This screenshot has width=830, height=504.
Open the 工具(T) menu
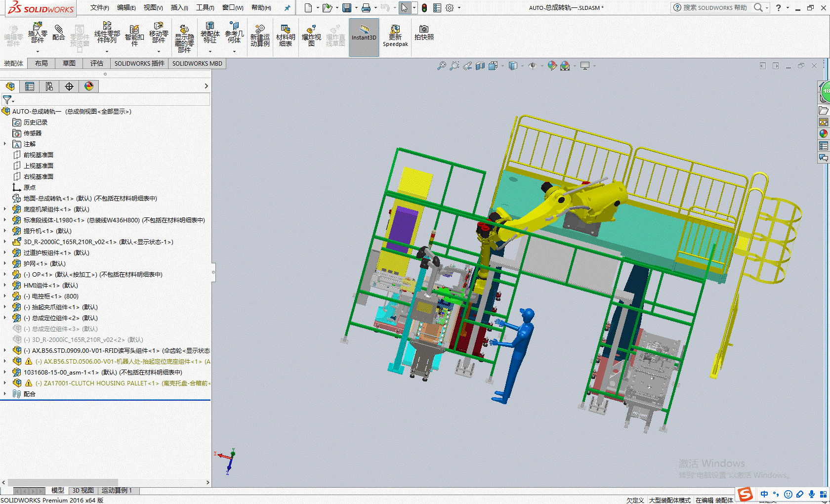pos(205,8)
